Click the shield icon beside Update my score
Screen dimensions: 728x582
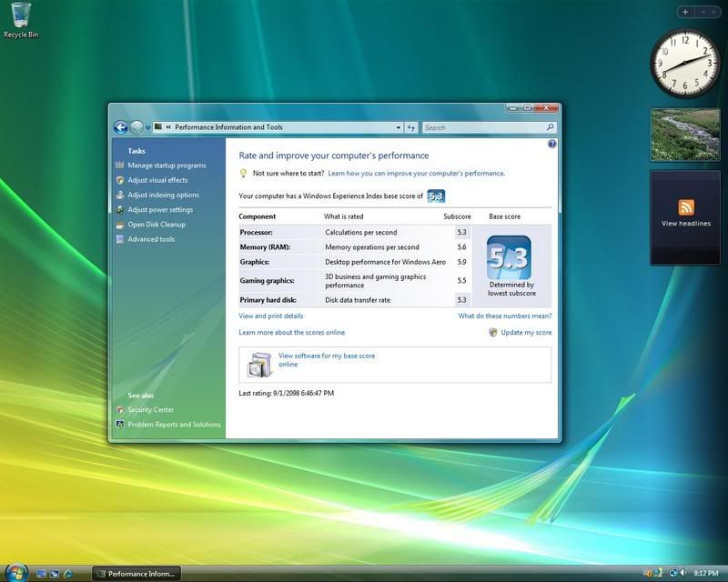tap(493, 333)
